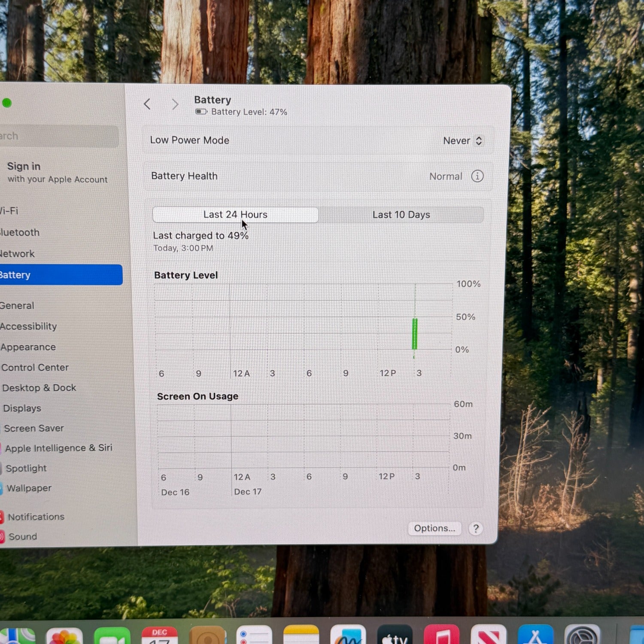
Task: Open Calendar from the dock
Action: (160, 636)
